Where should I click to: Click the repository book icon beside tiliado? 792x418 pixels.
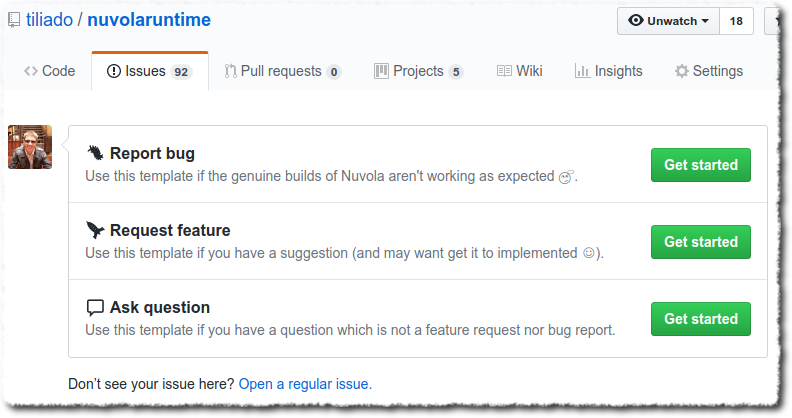(x=14, y=20)
